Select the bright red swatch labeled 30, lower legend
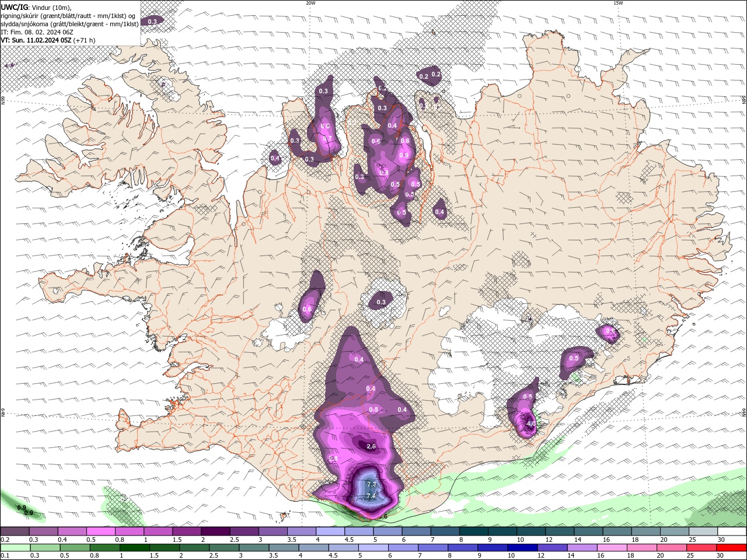Viewport: 747px width, 560px height. point(732,548)
